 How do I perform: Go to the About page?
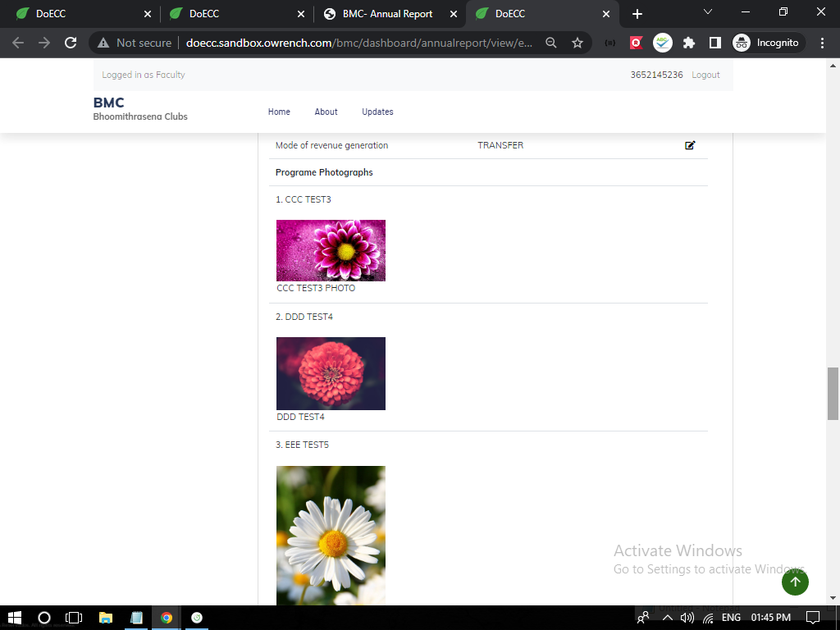pyautogui.click(x=326, y=112)
